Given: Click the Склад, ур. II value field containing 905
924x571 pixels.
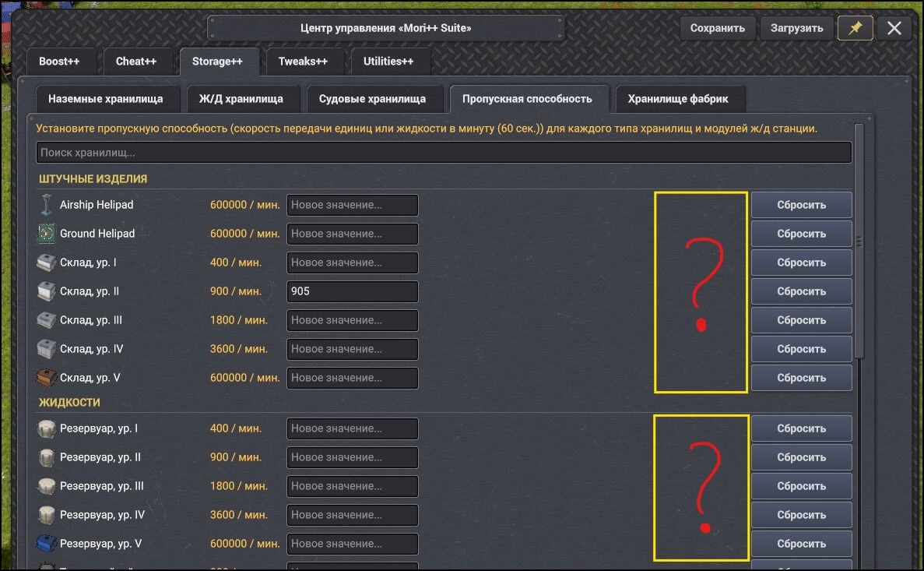Looking at the screenshot, I should [x=353, y=291].
